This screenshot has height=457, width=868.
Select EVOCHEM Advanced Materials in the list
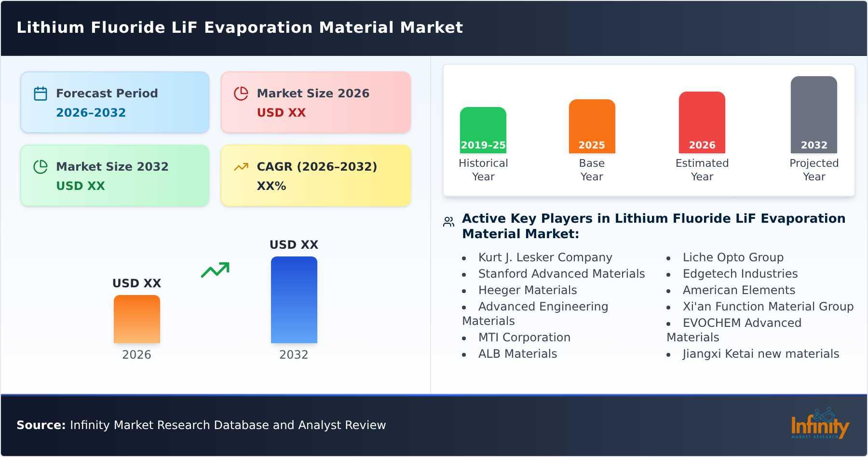(734, 330)
